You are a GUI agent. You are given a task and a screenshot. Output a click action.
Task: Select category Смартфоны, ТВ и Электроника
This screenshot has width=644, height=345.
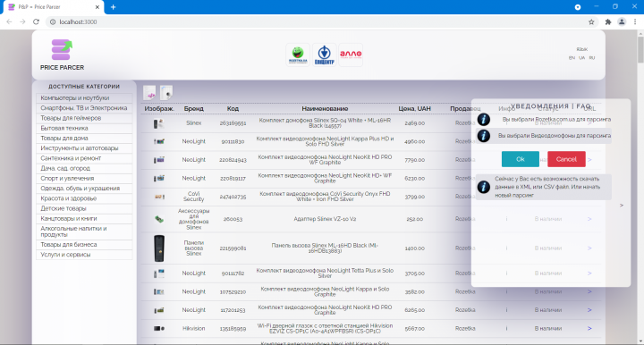coord(84,108)
